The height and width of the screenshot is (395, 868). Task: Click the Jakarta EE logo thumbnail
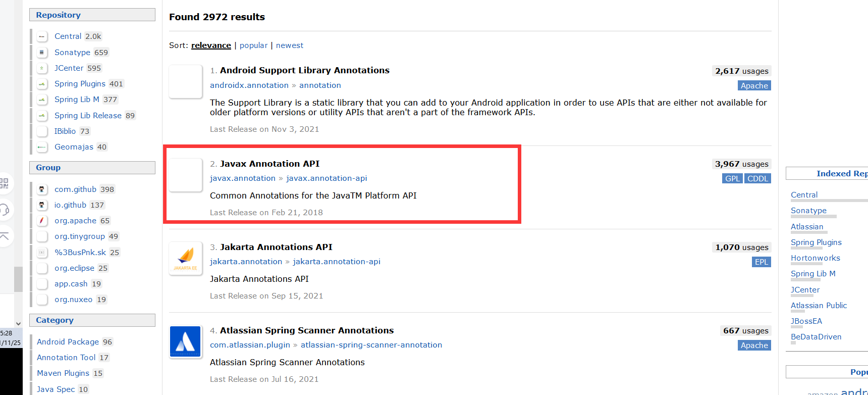coord(186,259)
